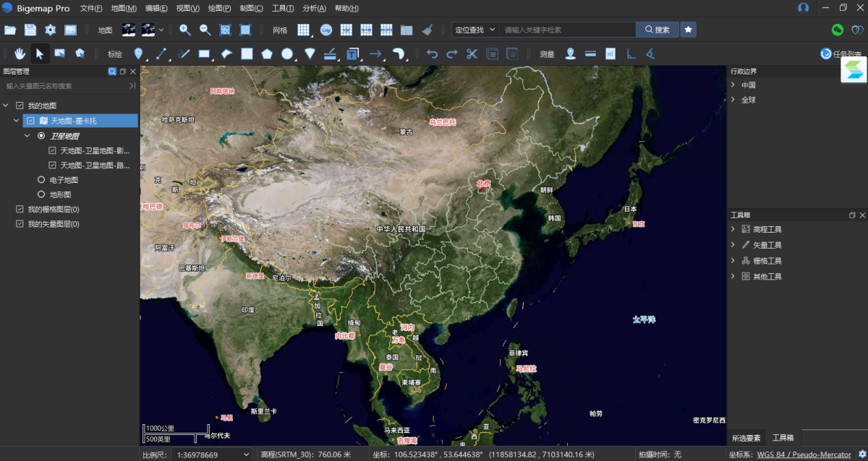Click the 搜索 search button

click(x=657, y=30)
